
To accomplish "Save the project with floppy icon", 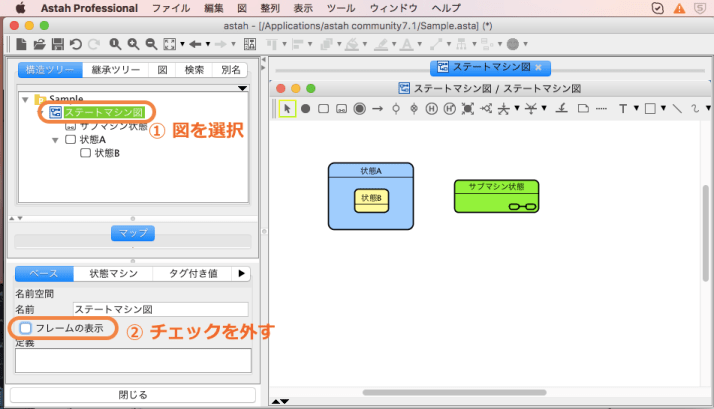I will [58, 44].
